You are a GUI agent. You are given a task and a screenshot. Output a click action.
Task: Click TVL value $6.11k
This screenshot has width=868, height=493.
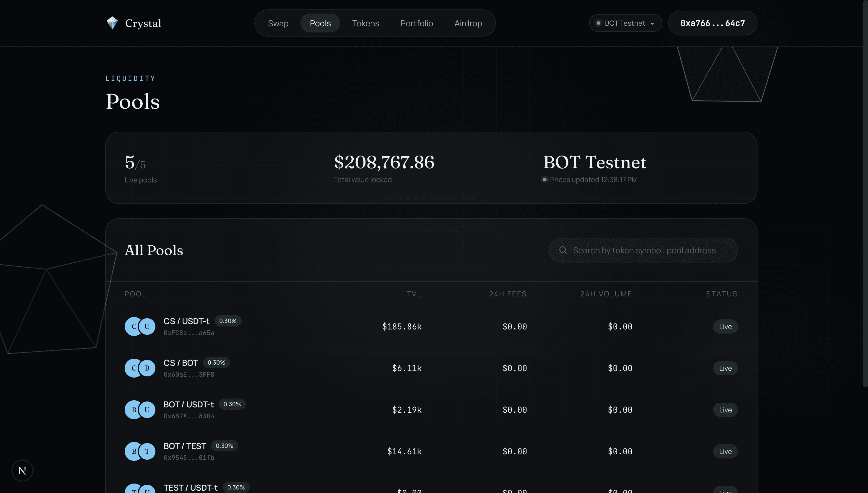coord(407,368)
